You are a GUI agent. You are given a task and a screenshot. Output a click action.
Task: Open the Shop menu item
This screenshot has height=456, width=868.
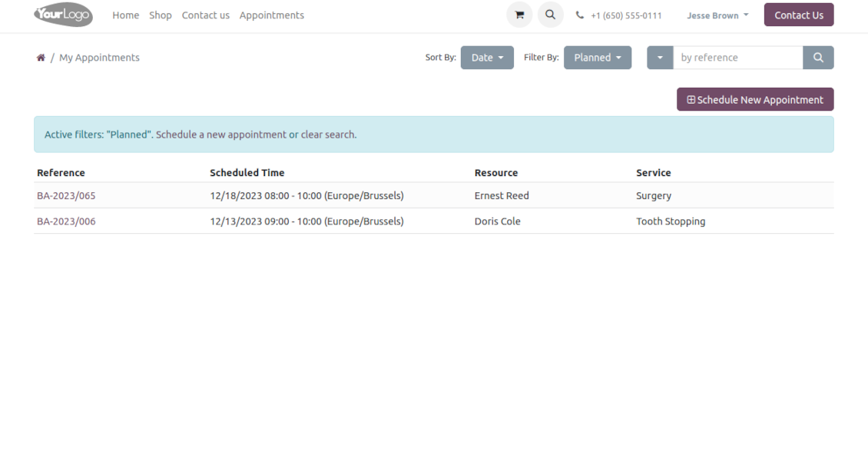[161, 15]
